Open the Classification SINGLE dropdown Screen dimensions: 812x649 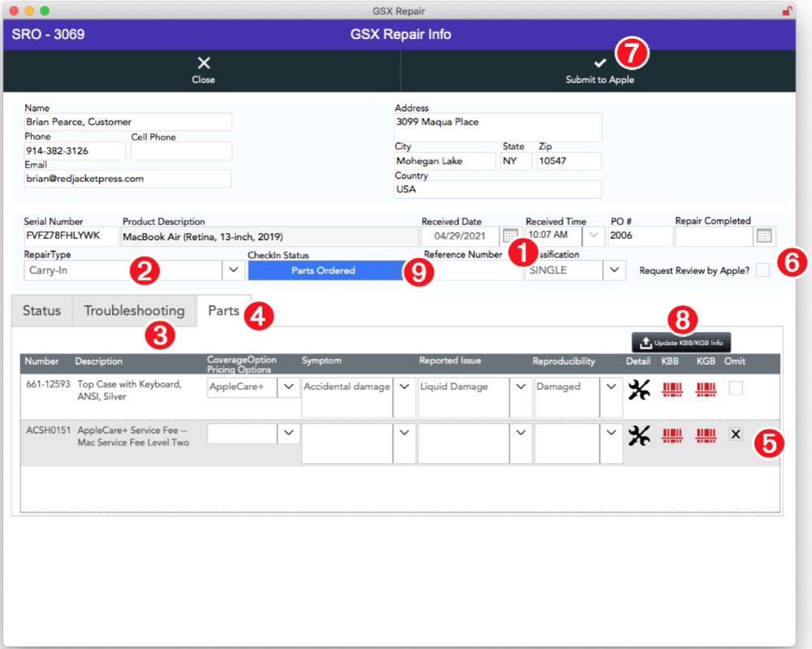point(615,270)
